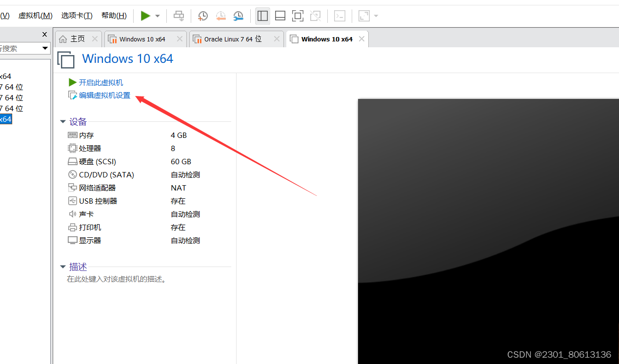Click 开启此虚拟机 to power on
Image resolution: width=619 pixels, height=364 pixels.
[101, 82]
